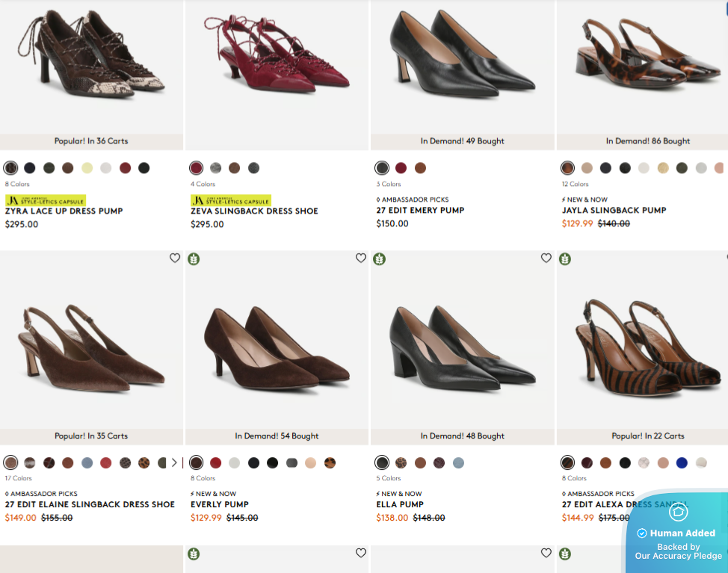Pick the red swatch for Zyra Lace Up Dress Pump

tap(126, 168)
